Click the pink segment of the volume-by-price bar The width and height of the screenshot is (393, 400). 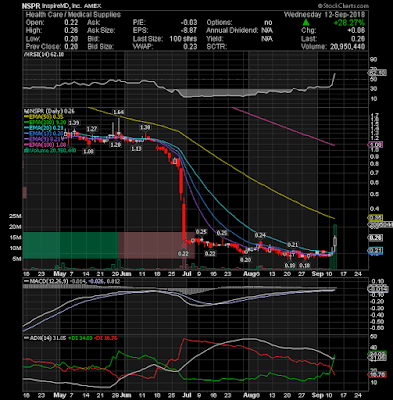(x=156, y=245)
